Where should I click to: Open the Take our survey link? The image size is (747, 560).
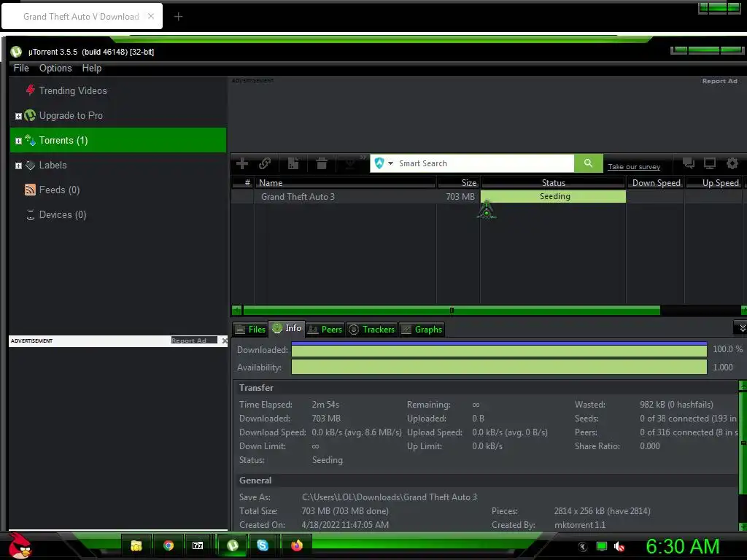pos(634,167)
